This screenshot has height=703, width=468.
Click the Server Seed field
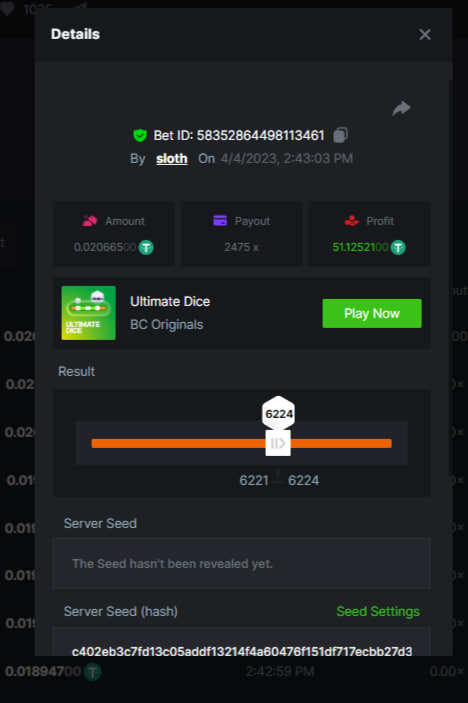point(242,564)
